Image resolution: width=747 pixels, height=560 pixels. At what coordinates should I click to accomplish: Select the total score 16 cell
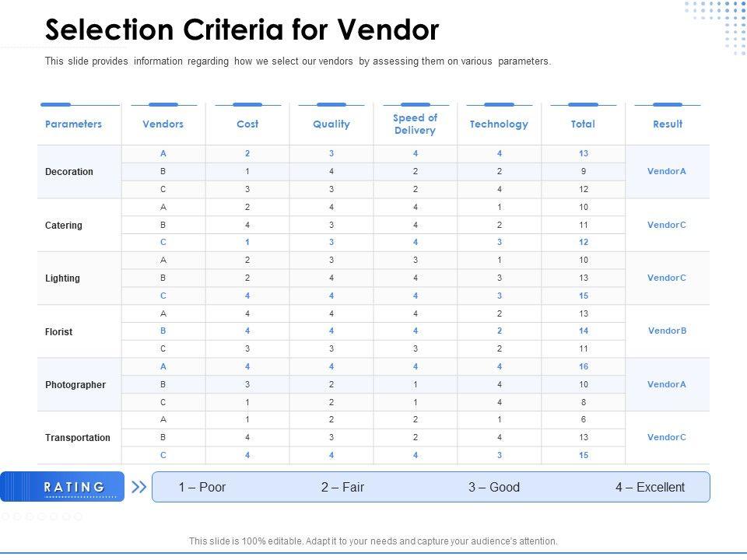pyautogui.click(x=584, y=366)
